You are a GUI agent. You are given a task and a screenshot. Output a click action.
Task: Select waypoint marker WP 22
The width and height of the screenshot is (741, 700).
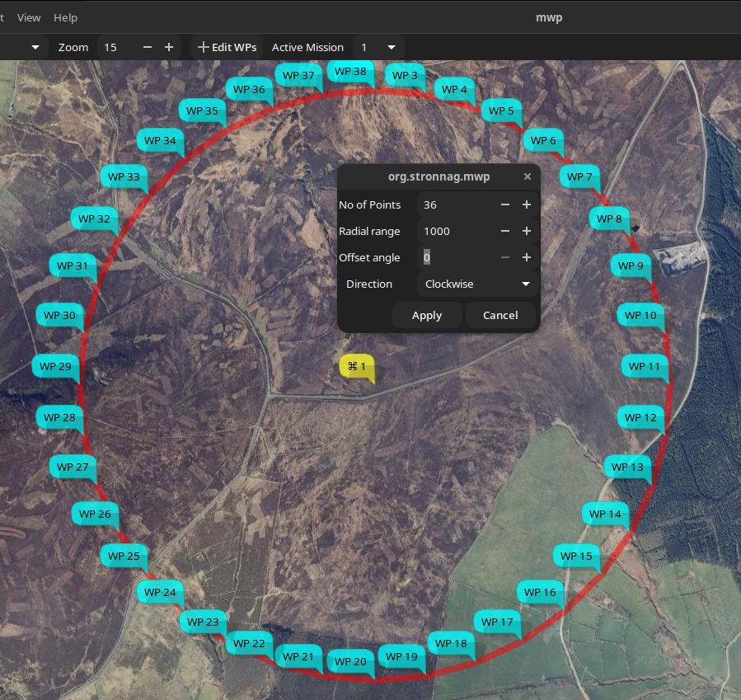(x=250, y=644)
